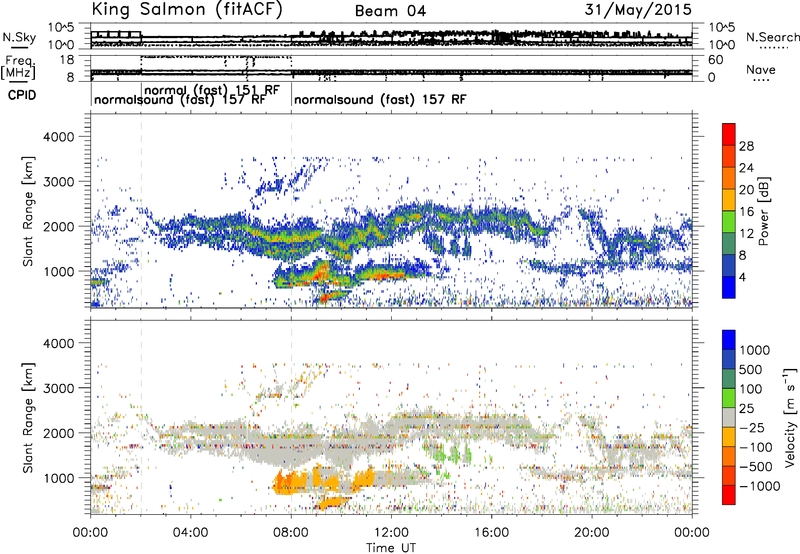Screen dimensions: 800x554
Task: Pick the dark blue top velocity colorbar segment
Action: click(x=729, y=340)
